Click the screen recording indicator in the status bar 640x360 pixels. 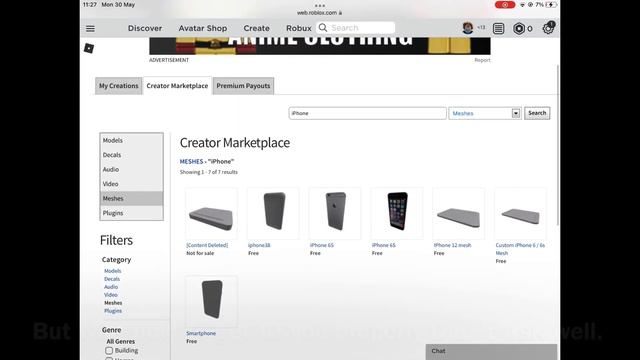point(505,4)
